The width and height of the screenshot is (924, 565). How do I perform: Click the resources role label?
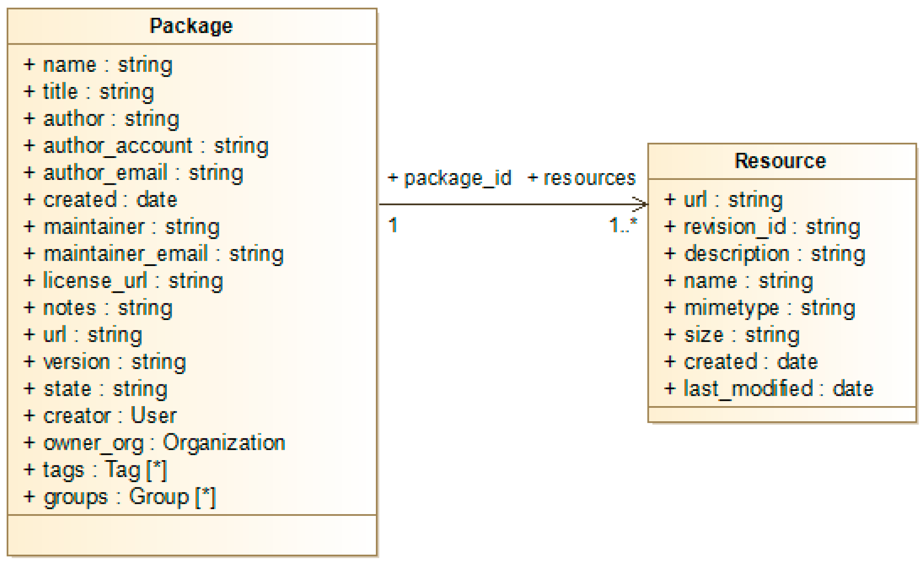point(582,178)
